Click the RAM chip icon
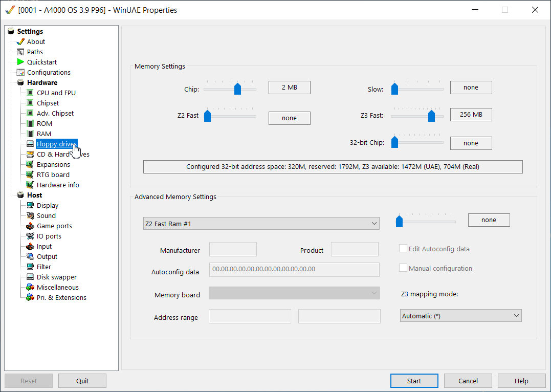This screenshot has height=392, width=551. (x=30, y=134)
